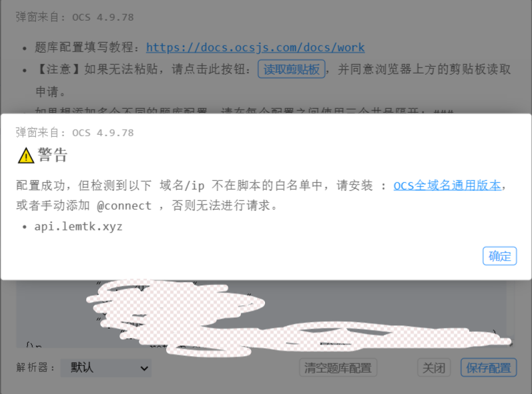Click the 清空题库配置 button
532x394 pixels.
pyautogui.click(x=338, y=367)
